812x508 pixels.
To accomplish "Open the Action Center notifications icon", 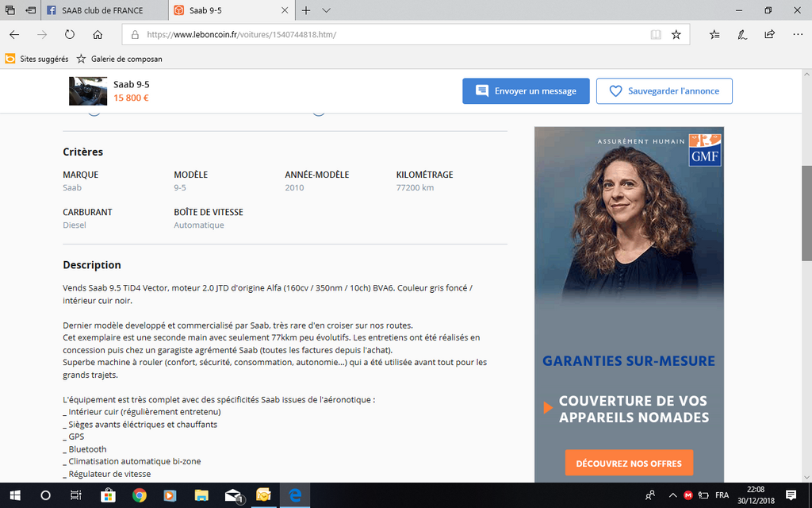I will 791,495.
